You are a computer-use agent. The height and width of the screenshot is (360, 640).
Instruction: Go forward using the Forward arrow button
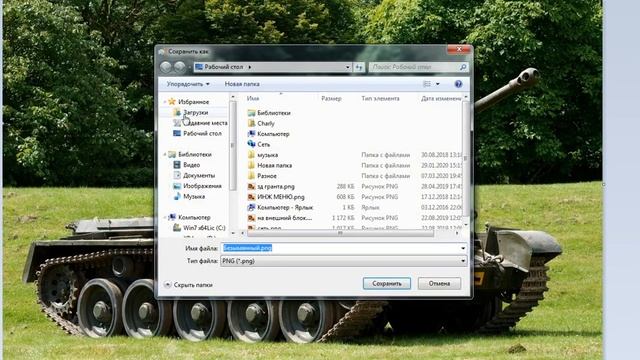180,67
